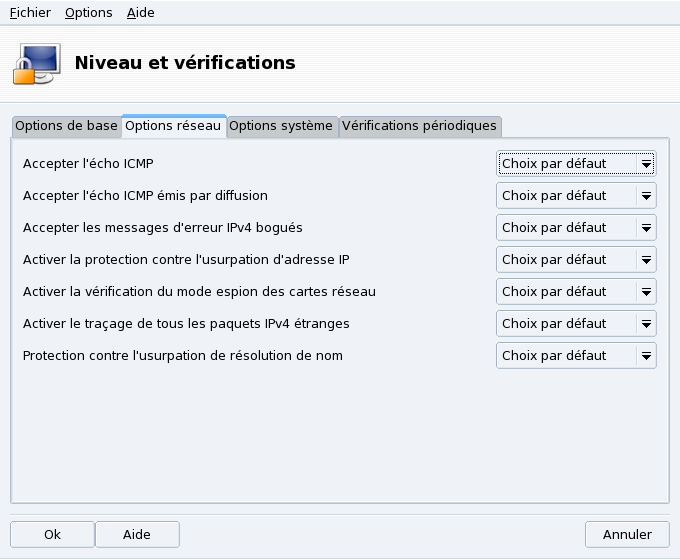Open dropdown for traçage des paquets IPv4 étranges
Screen dimensions: 680x560
(x=576, y=323)
